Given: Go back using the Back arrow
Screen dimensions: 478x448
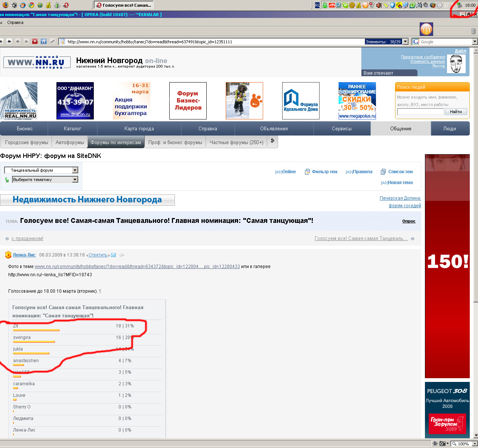Looking at the screenshot, I should pyautogui.click(x=9, y=41).
